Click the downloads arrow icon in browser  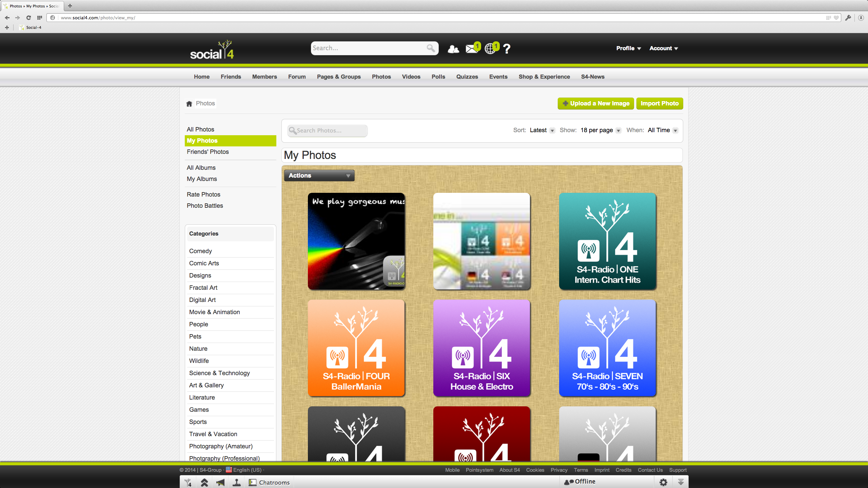click(x=861, y=18)
